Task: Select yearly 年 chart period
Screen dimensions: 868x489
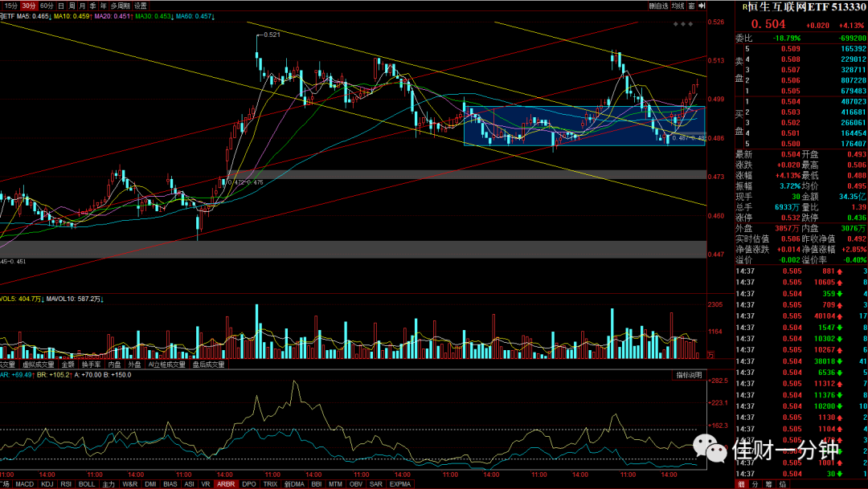Action: click(103, 6)
